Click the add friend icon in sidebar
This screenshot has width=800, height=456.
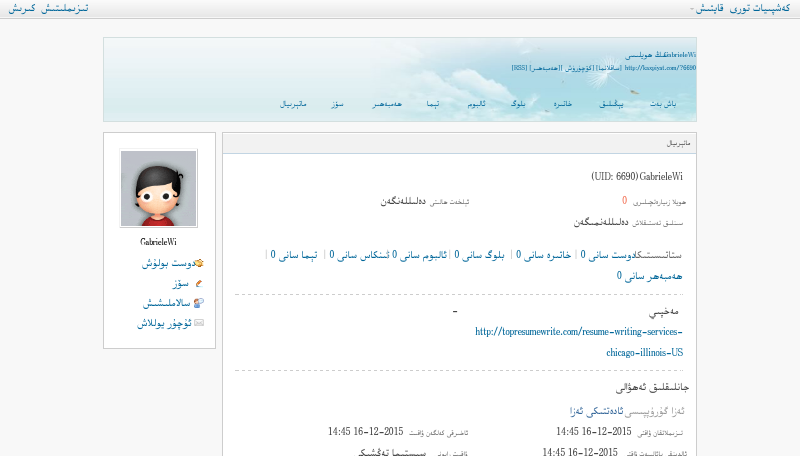point(199,263)
